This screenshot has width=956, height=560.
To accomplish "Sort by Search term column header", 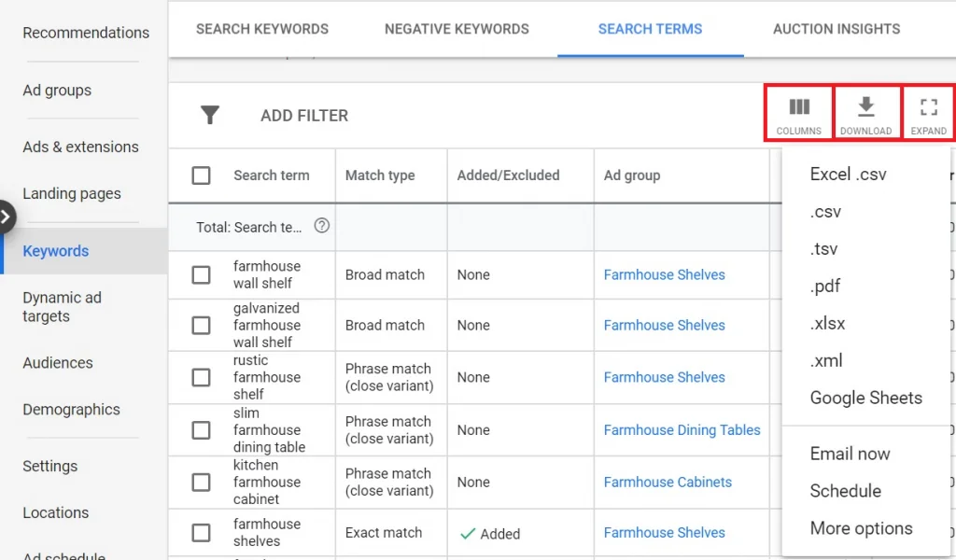I will [272, 175].
